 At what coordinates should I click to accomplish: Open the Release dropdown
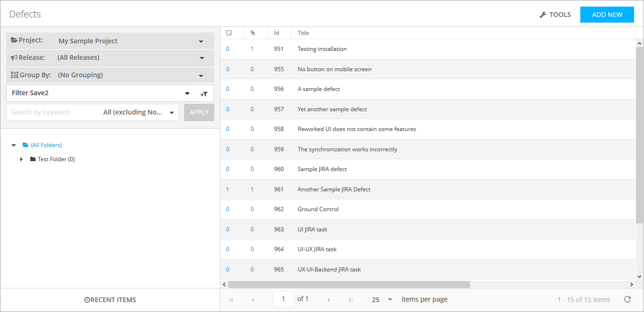tap(201, 58)
